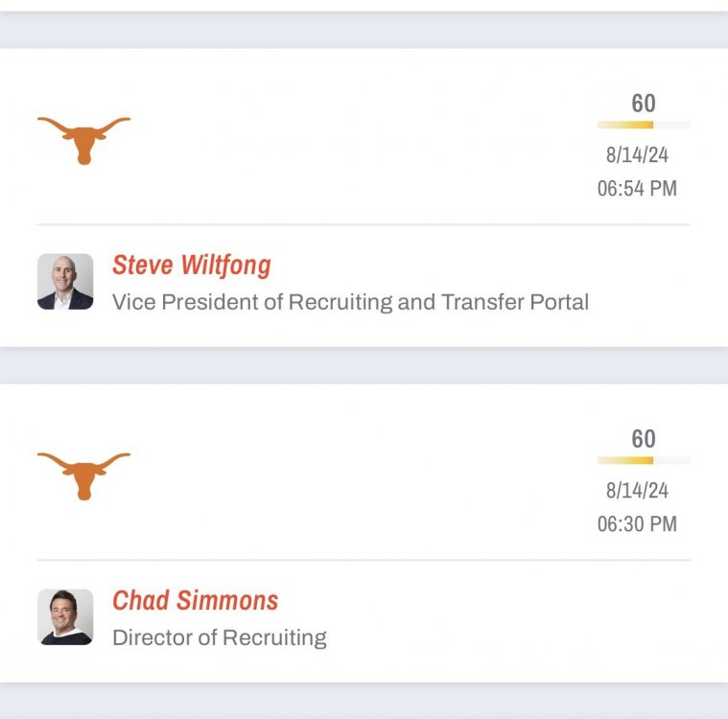
Task: Click the confidence bar in Chad Simmons's card
Action: coord(643,460)
